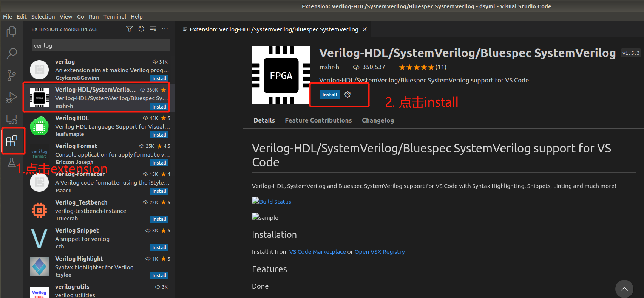Click the FPGA icon in the extensions list
Image resolution: width=644 pixels, height=298 pixels.
point(39,98)
